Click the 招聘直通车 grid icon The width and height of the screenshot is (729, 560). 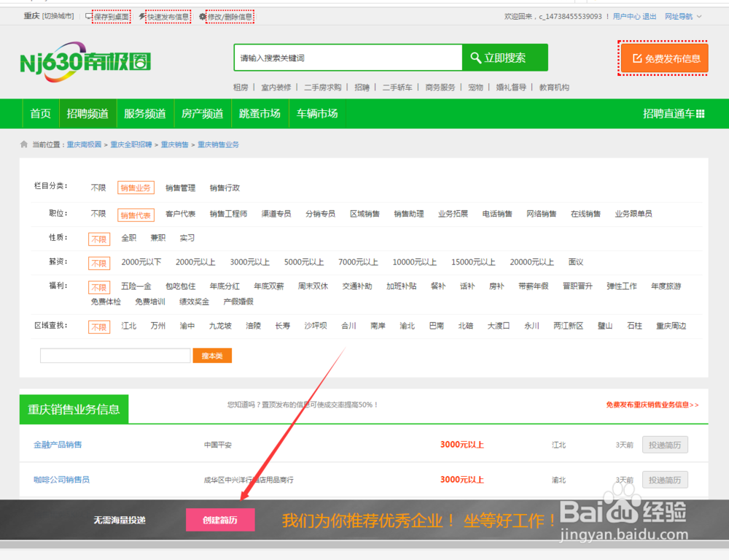click(698, 114)
